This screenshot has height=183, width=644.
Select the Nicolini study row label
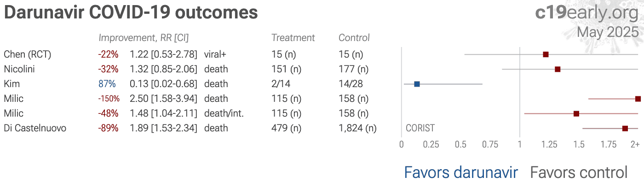coord(19,69)
